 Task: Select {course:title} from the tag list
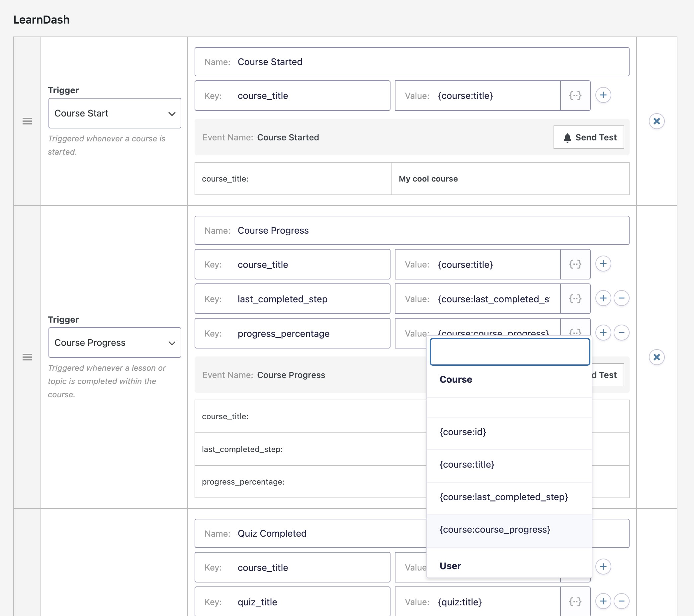point(509,465)
